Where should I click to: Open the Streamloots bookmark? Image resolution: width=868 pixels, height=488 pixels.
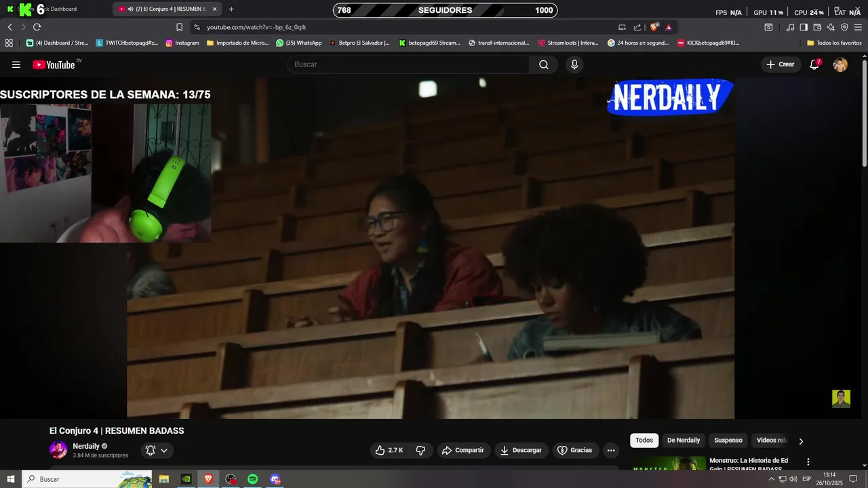[x=568, y=43]
